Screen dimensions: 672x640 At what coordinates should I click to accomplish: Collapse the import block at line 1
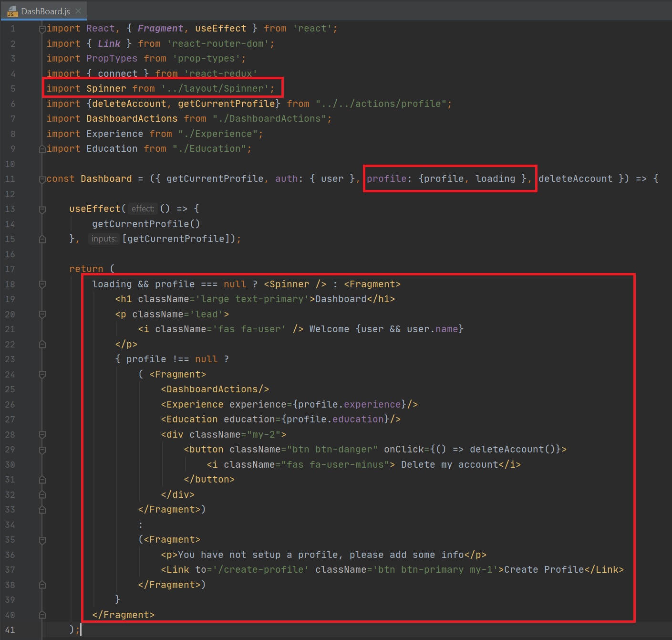point(42,29)
